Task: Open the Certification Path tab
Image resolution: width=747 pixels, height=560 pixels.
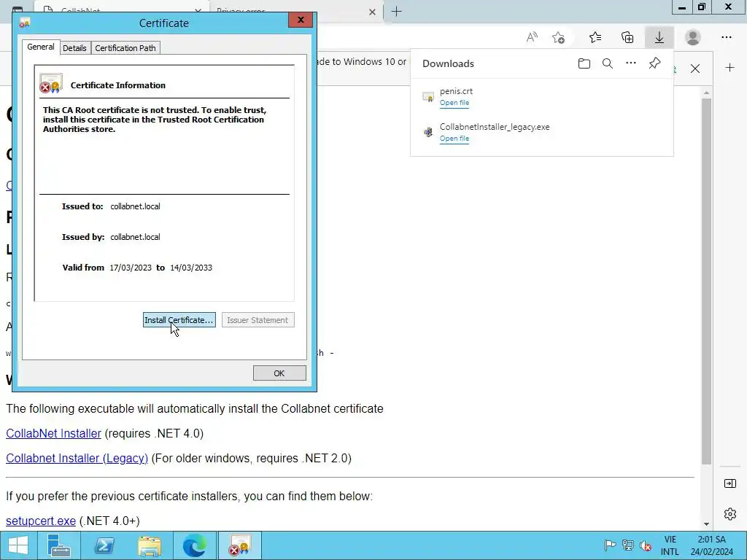Action: pos(125,48)
